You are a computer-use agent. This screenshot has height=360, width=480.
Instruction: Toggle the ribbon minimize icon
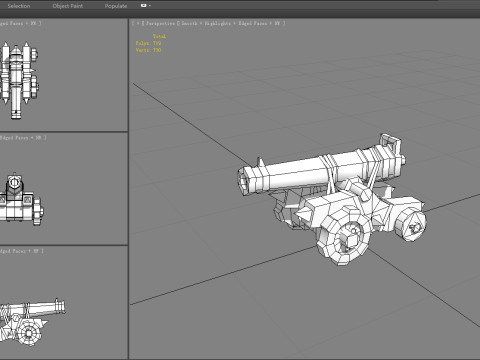pos(144,6)
